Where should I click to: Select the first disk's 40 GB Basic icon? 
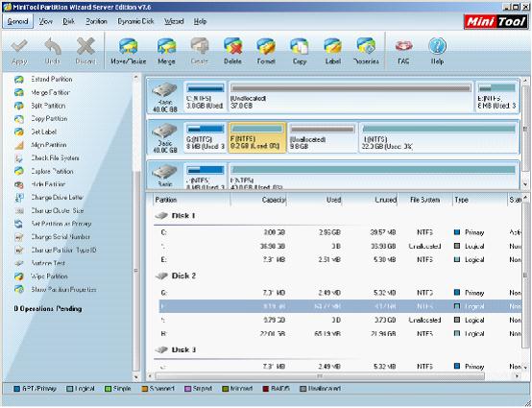click(165, 96)
